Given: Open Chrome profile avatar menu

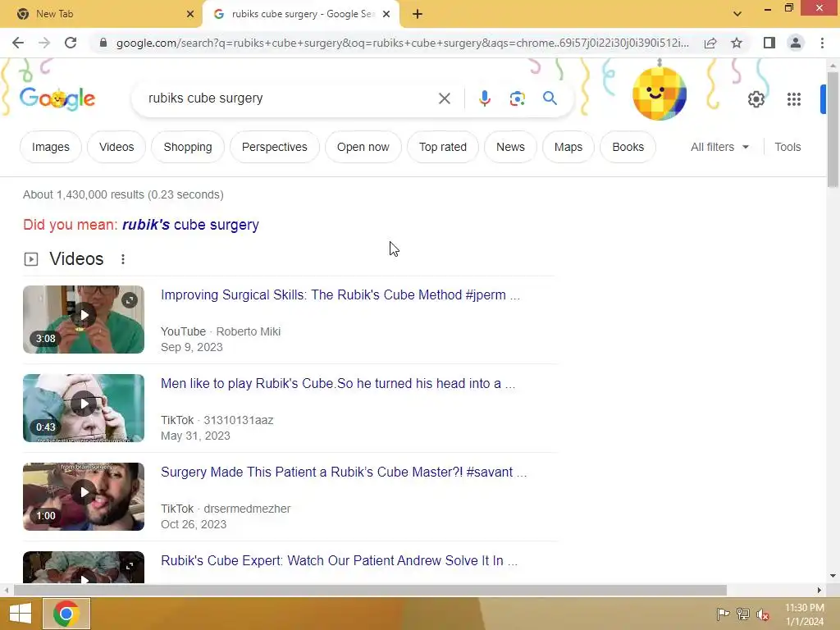Looking at the screenshot, I should tap(796, 43).
